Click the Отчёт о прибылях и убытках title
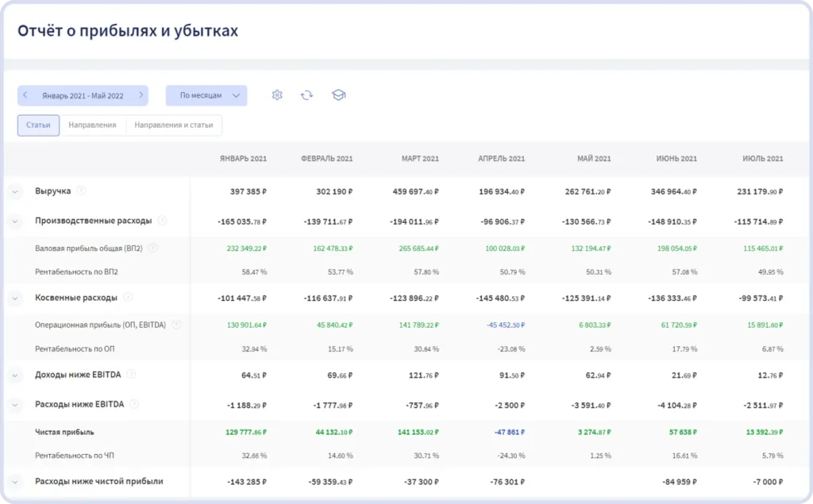Viewport: 813px width, 504px height. [x=128, y=31]
